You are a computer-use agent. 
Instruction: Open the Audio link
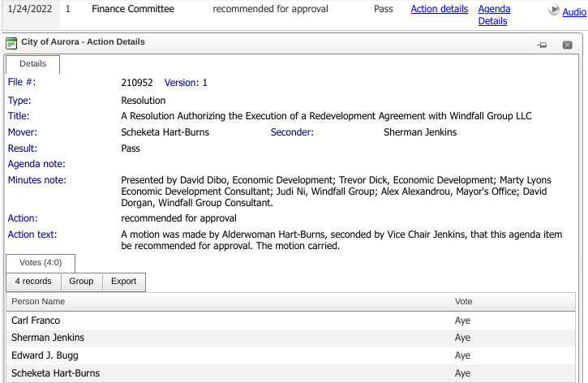pyautogui.click(x=574, y=12)
